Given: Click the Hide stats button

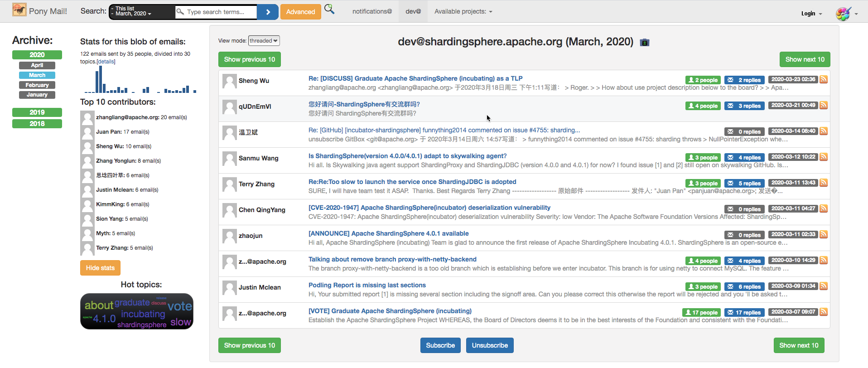Looking at the screenshot, I should [x=100, y=268].
